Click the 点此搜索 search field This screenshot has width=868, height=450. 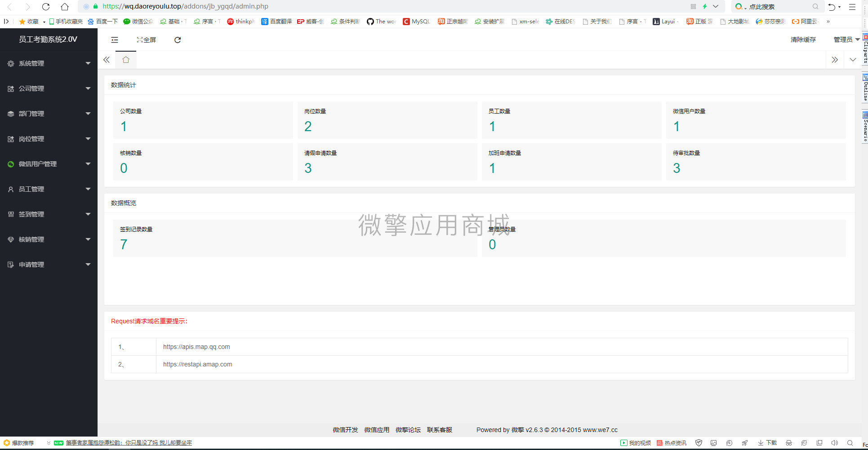click(778, 7)
